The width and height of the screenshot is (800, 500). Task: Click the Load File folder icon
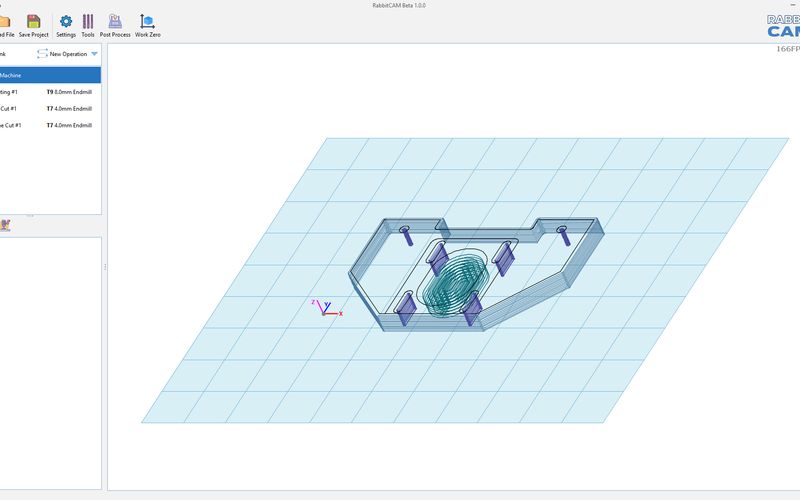click(x=5, y=21)
